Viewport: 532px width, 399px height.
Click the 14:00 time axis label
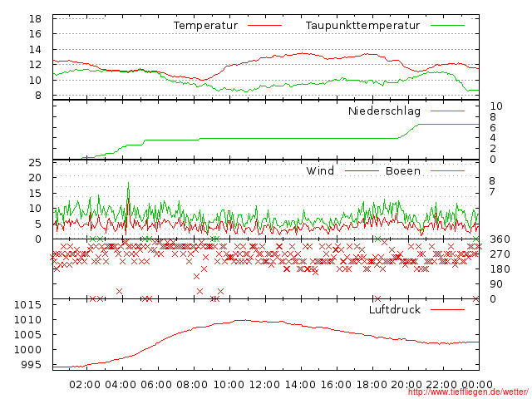[x=300, y=385]
